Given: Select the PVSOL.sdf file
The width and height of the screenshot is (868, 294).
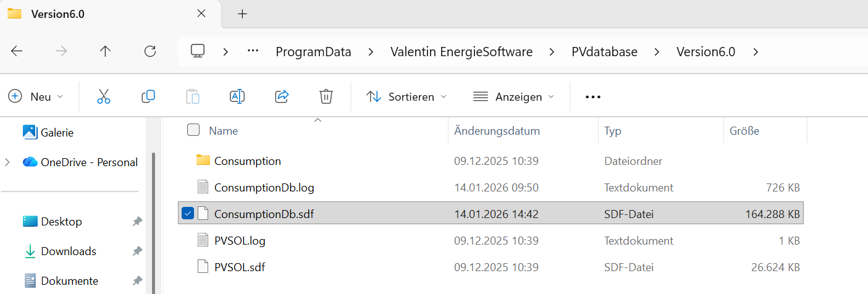Looking at the screenshot, I should pyautogui.click(x=240, y=267).
